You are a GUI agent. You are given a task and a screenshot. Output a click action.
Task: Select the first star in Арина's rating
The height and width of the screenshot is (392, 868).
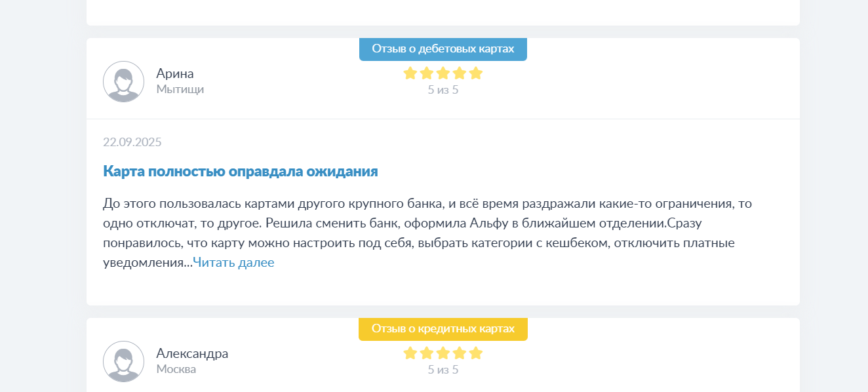point(410,73)
